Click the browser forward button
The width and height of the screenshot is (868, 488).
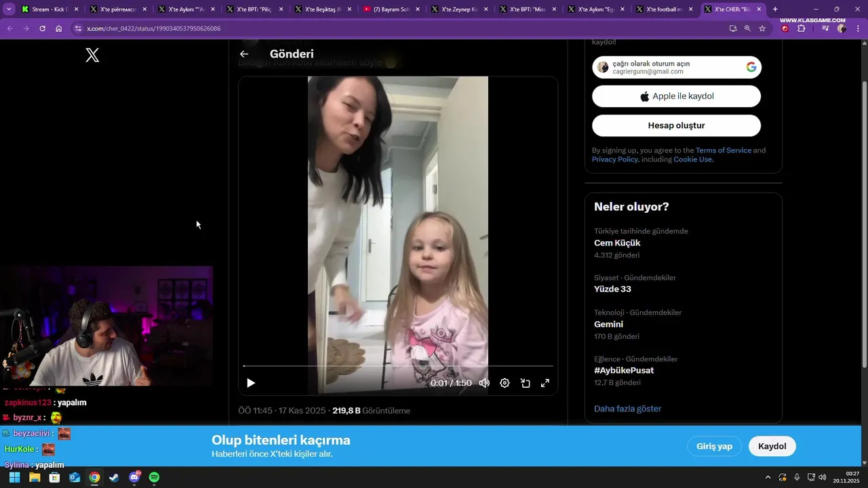pyautogui.click(x=26, y=28)
